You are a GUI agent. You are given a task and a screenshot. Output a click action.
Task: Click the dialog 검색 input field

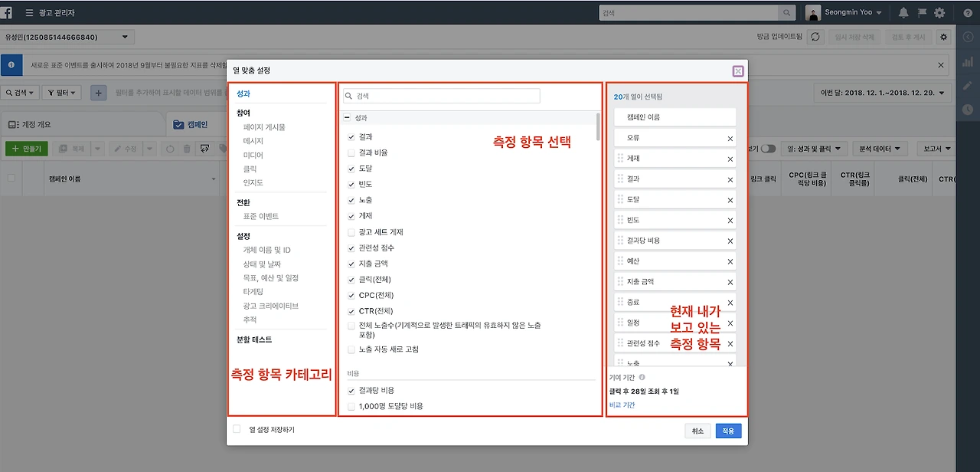[x=442, y=96]
